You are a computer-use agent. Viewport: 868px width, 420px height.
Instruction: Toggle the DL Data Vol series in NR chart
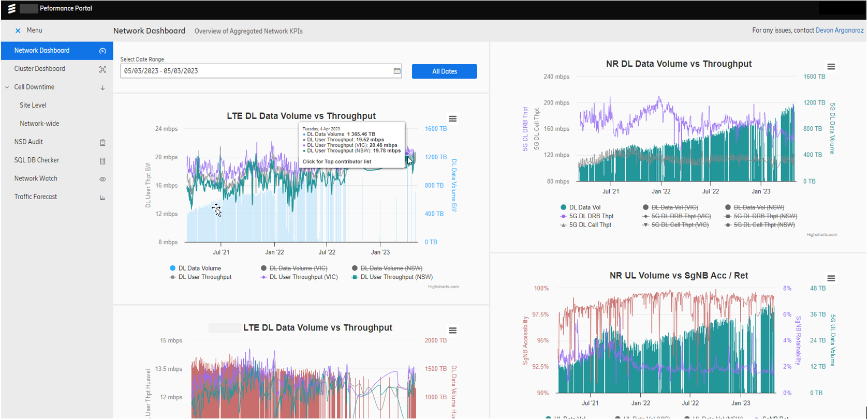580,207
